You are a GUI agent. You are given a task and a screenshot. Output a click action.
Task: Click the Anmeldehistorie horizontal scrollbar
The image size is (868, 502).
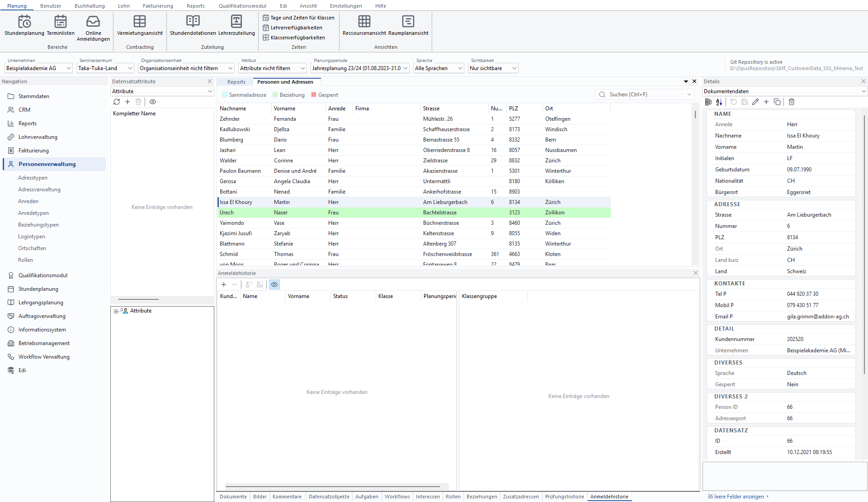[333, 487]
